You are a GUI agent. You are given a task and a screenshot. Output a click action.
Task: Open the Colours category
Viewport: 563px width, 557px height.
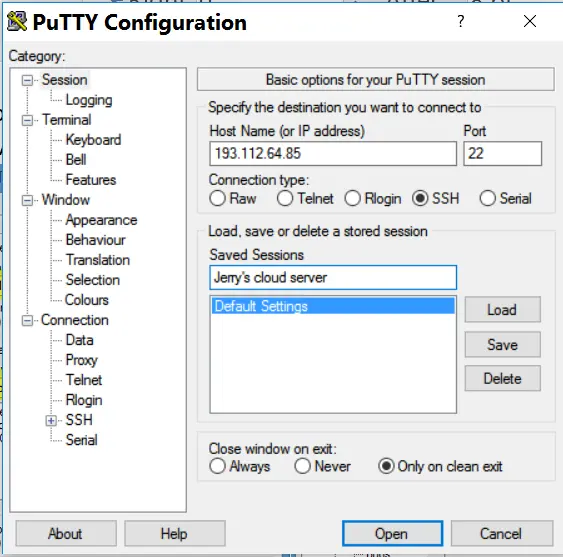click(x=87, y=300)
